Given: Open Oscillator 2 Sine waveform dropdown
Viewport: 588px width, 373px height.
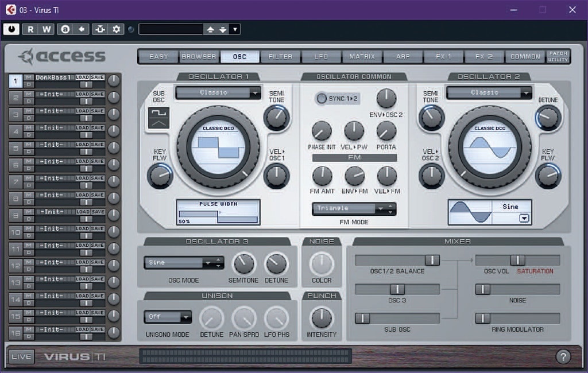Looking at the screenshot, I should pyautogui.click(x=524, y=218).
